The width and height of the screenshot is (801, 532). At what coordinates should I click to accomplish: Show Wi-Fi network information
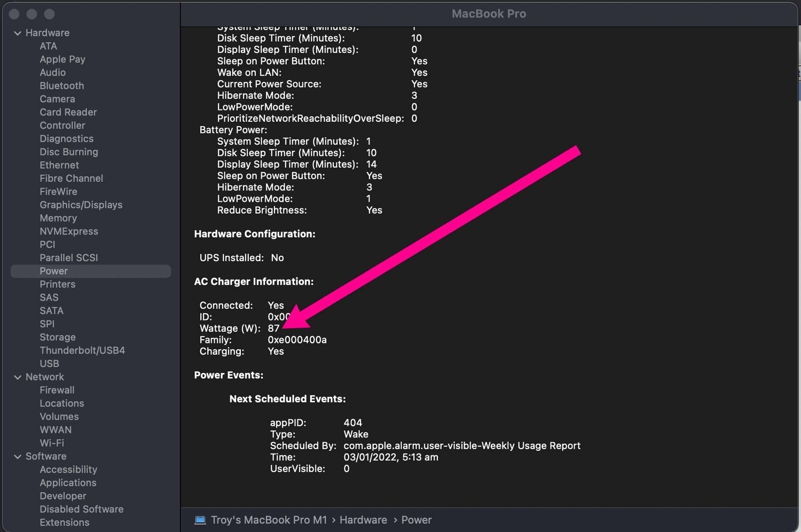tap(51, 443)
